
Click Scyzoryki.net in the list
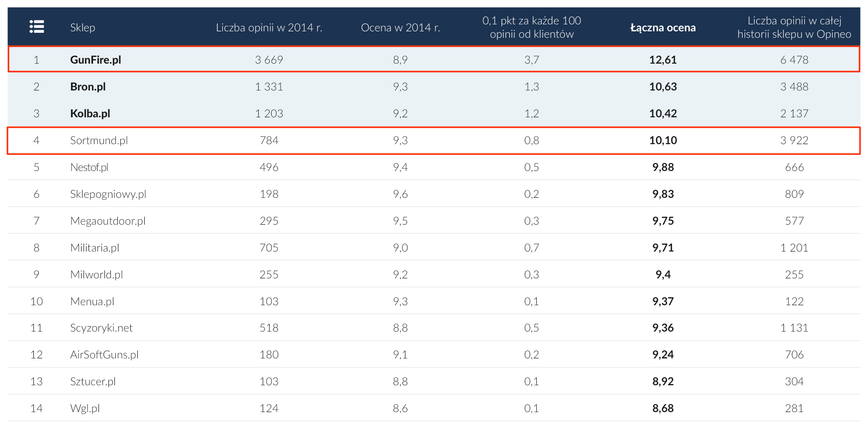[101, 328]
